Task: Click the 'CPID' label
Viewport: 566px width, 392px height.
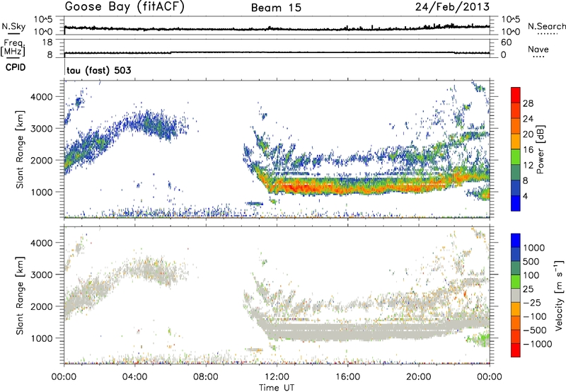Action: pyautogui.click(x=16, y=67)
